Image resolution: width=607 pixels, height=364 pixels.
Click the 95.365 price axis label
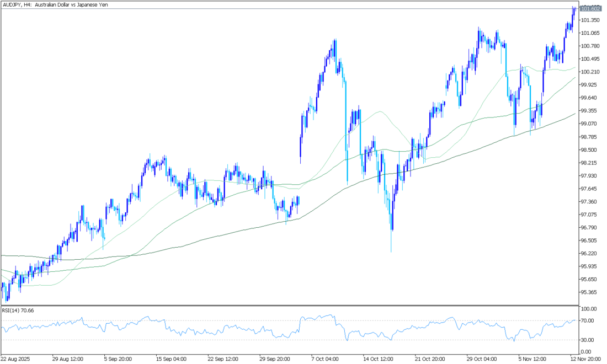[589, 292]
